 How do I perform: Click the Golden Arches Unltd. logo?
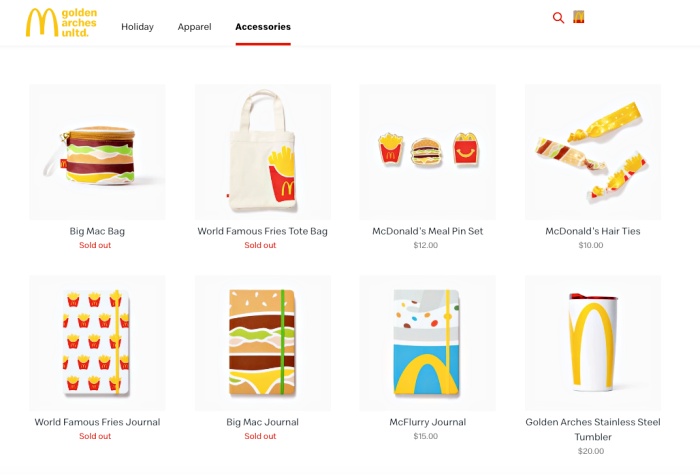pos(61,22)
